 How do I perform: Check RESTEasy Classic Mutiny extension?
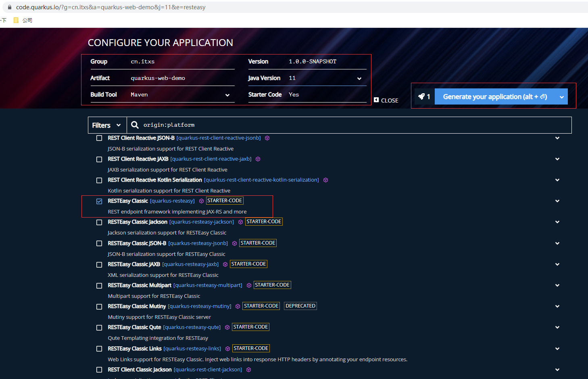99,306
